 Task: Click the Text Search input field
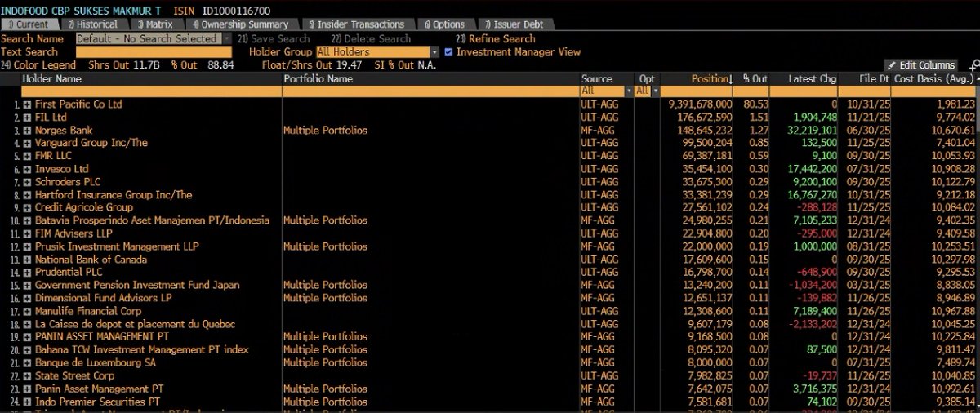click(x=154, y=52)
